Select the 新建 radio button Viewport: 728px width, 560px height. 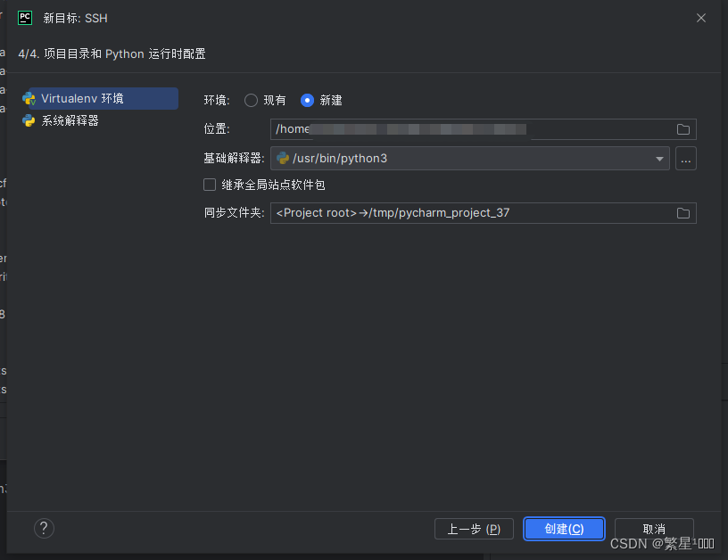click(x=306, y=100)
